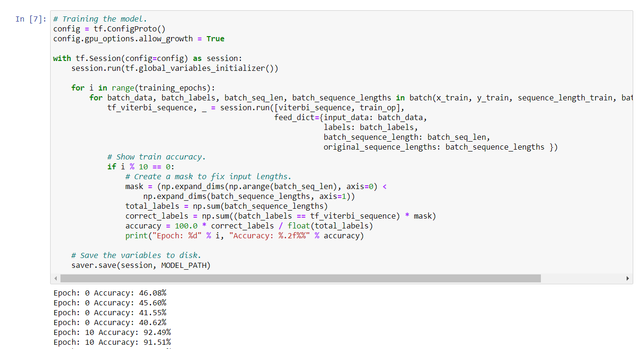Click the print statement with the Accuracy string

pos(244,236)
